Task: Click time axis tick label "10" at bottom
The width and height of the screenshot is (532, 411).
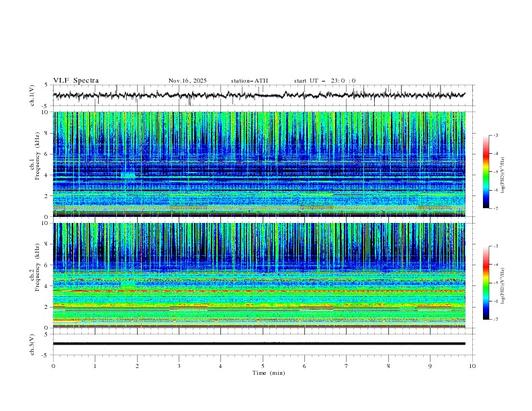Action: pos(472,366)
